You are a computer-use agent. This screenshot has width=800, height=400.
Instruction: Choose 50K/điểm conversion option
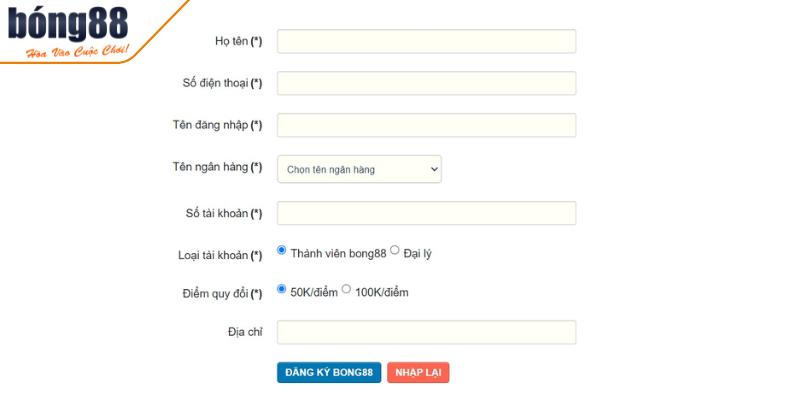282,289
